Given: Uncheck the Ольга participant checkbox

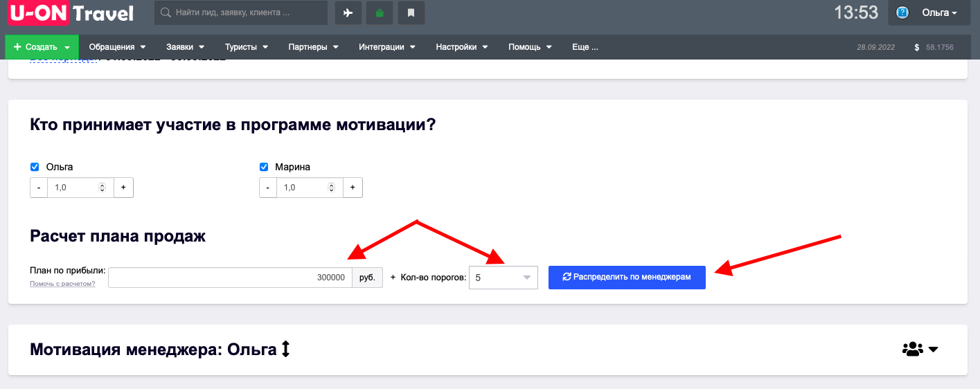Looking at the screenshot, I should (x=35, y=167).
